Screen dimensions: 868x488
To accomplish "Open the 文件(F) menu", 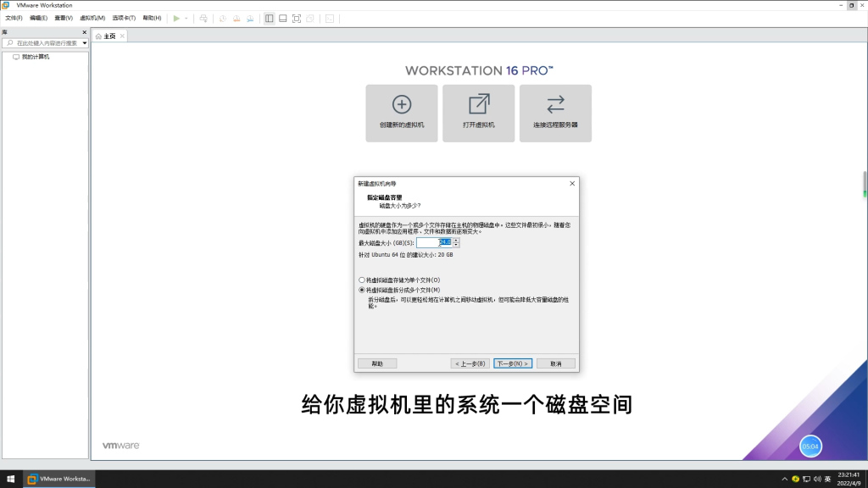I will [x=14, y=18].
